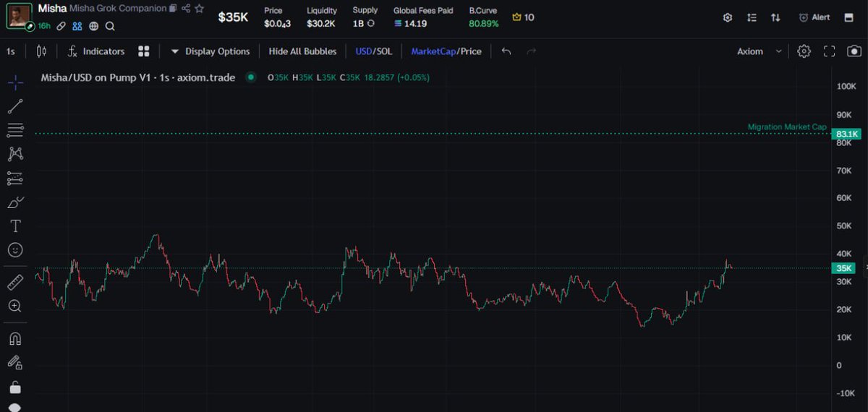868x412 pixels.
Task: Take a chart snapshot with camera
Action: click(x=854, y=51)
